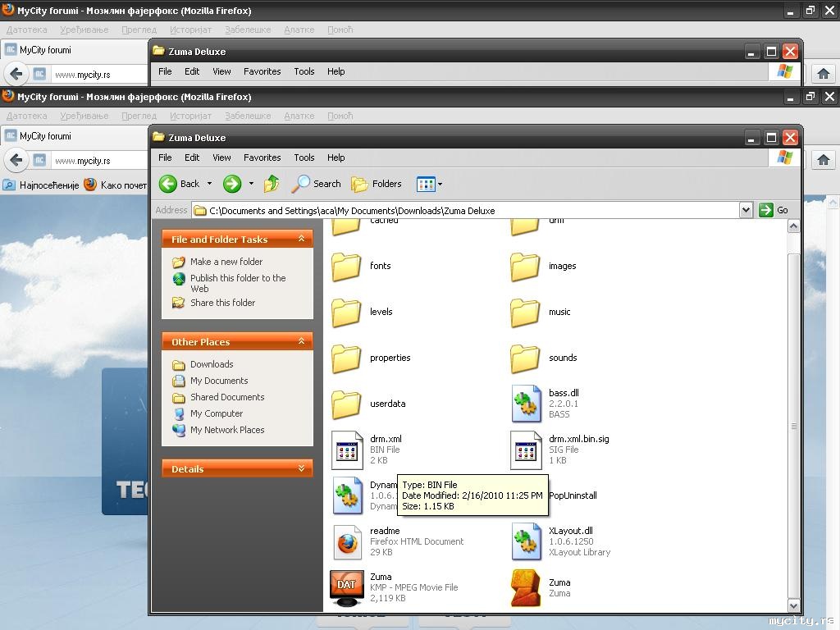The image size is (840, 630).
Task: Open the View menu in Zuma Deluxe window
Action: tap(221, 157)
